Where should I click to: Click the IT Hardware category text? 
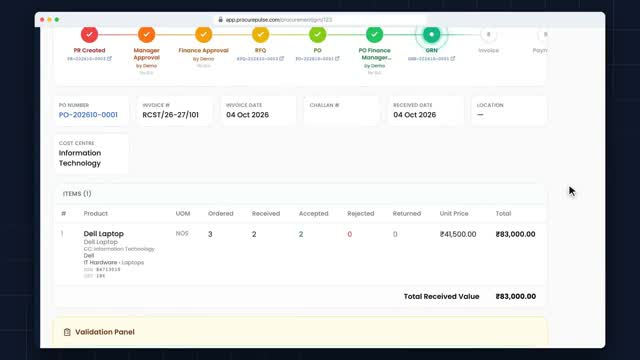pos(100,262)
